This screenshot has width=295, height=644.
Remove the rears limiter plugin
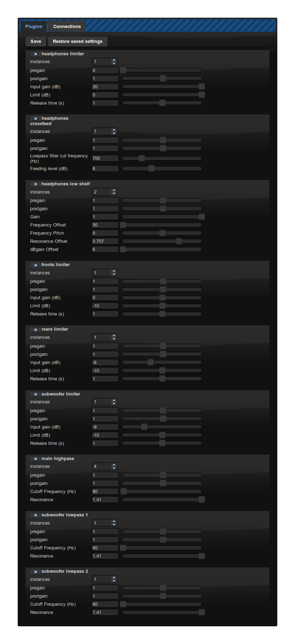(x=35, y=330)
